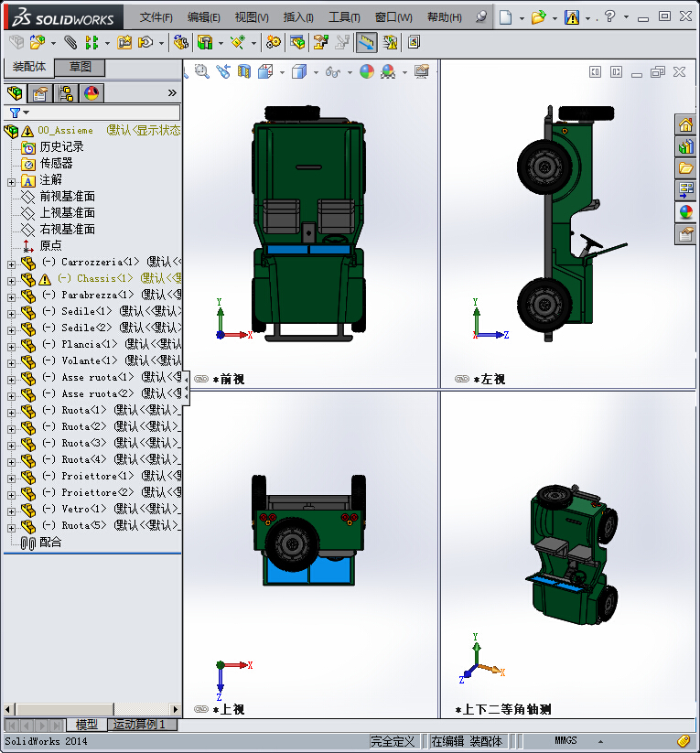Toggle link views icon beside *上视

click(x=201, y=709)
